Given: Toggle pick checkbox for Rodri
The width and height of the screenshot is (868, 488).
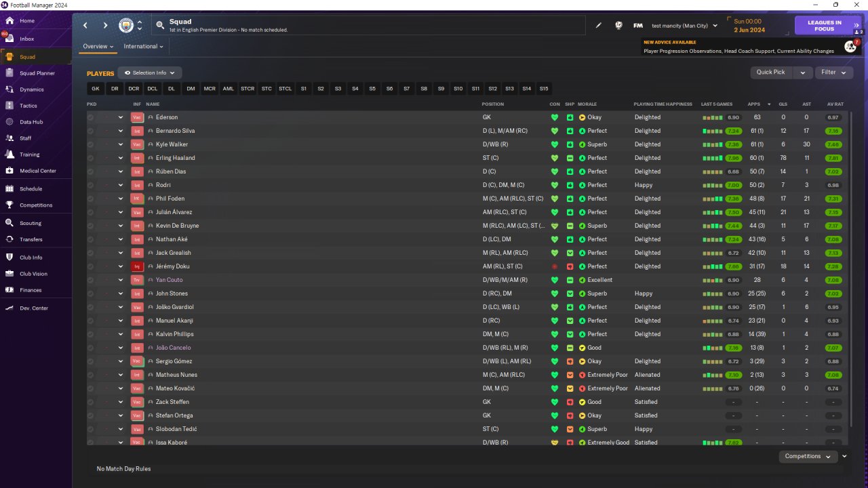Looking at the screenshot, I should (x=91, y=185).
